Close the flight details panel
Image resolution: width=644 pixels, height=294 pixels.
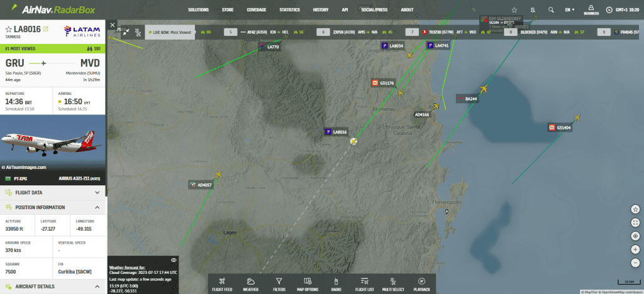point(113,25)
